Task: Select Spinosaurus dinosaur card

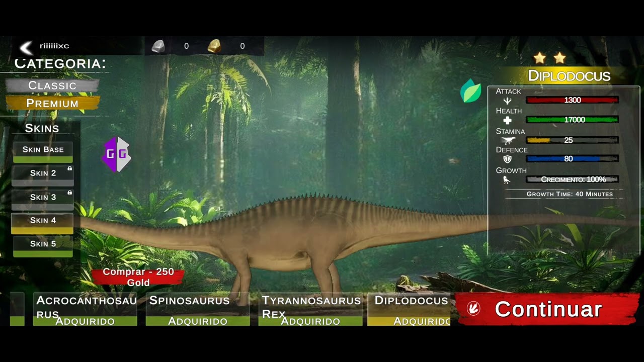Action: coord(198,309)
